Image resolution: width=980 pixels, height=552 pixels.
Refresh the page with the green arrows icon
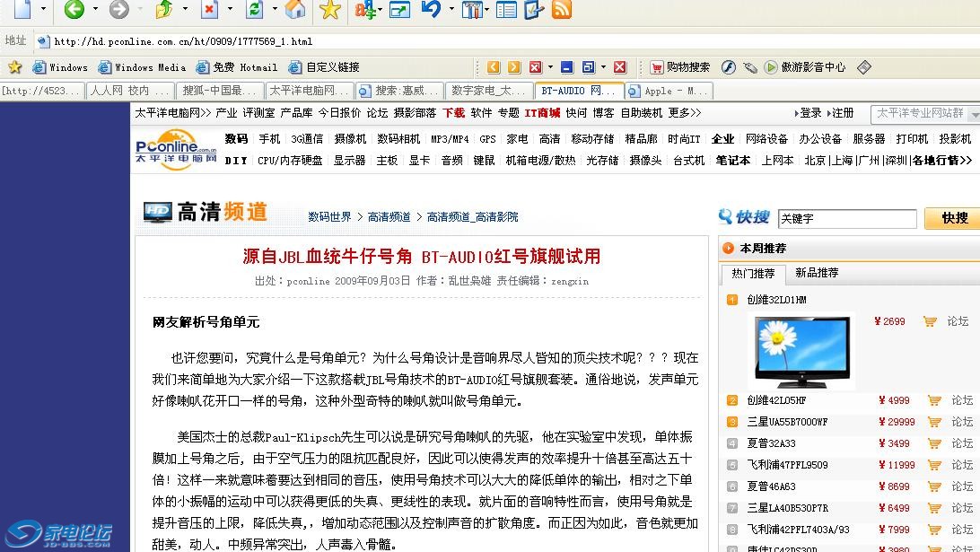pyautogui.click(x=254, y=9)
